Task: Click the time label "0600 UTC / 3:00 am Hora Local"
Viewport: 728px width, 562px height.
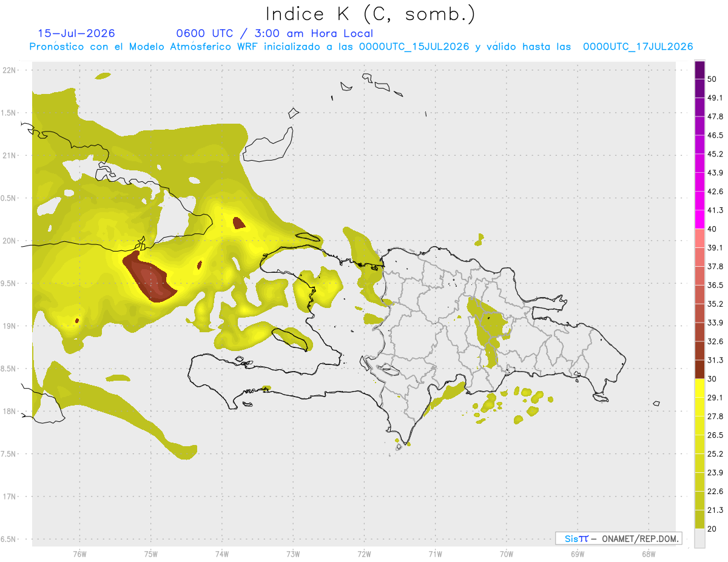Action: pos(275,33)
